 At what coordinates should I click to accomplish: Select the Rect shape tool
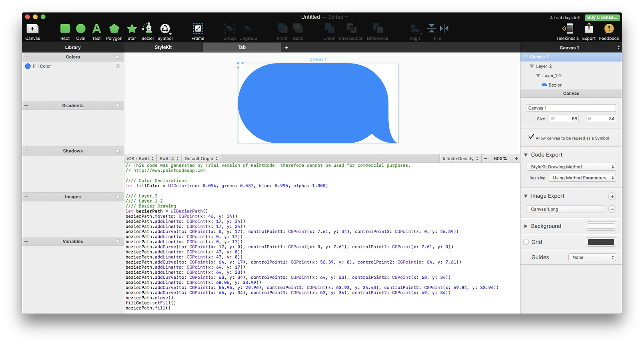coord(65,29)
